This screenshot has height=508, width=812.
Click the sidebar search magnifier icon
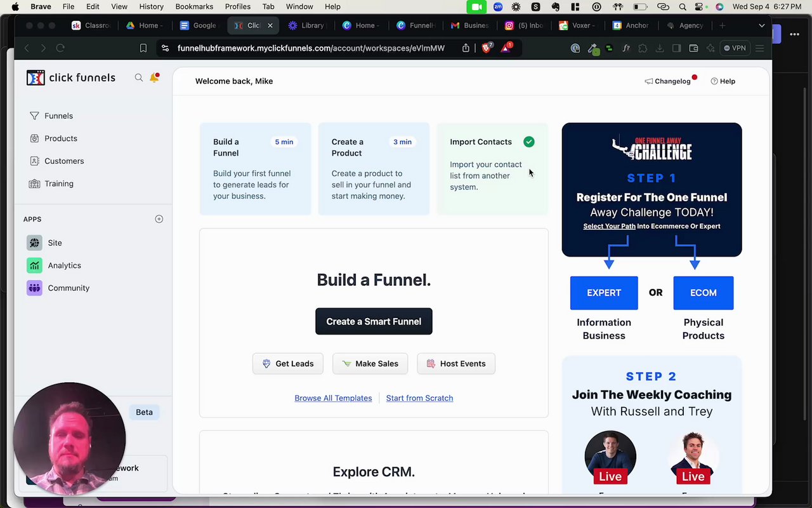139,77
